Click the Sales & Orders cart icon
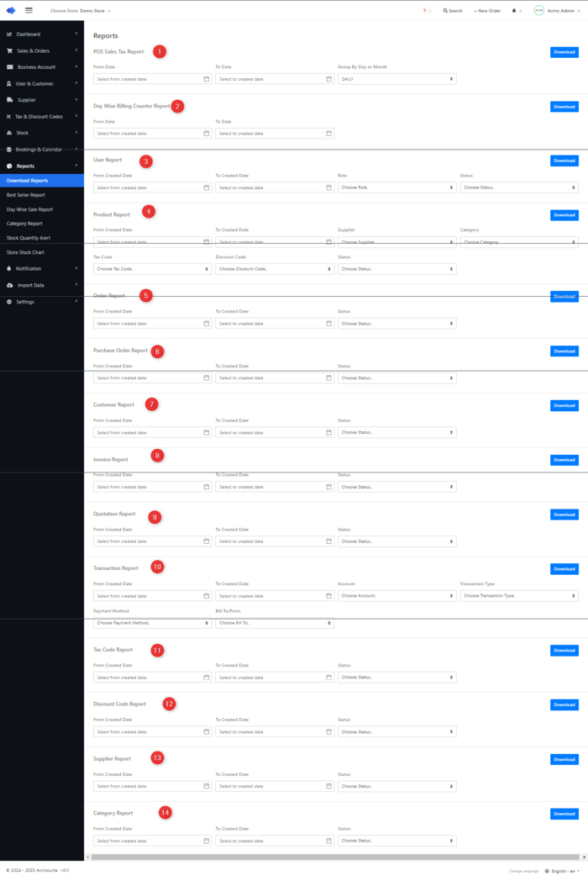Image resolution: width=588 pixels, height=881 pixels. [9, 50]
